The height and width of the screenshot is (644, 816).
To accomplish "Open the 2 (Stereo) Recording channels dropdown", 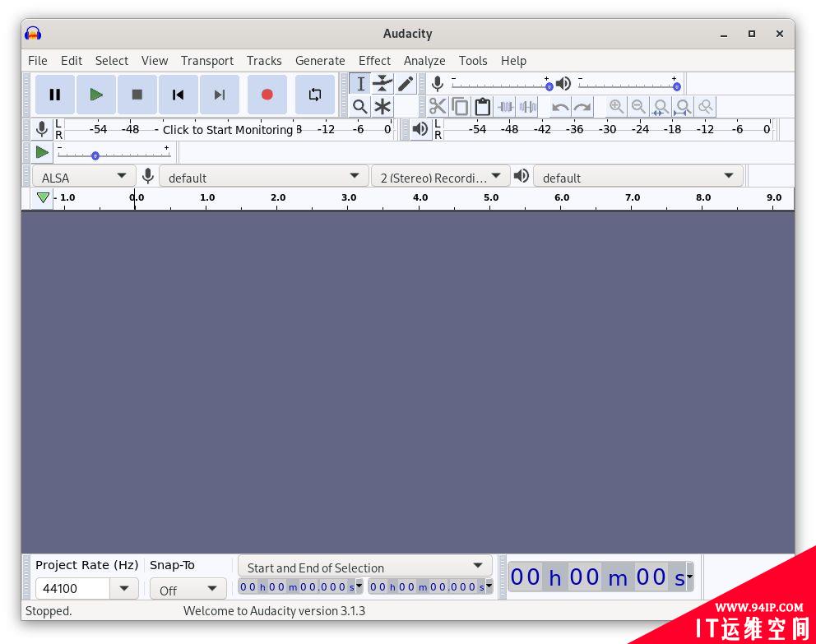I will [440, 178].
